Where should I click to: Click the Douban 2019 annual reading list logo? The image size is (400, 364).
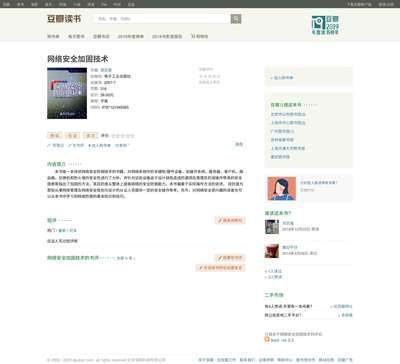point(325,25)
